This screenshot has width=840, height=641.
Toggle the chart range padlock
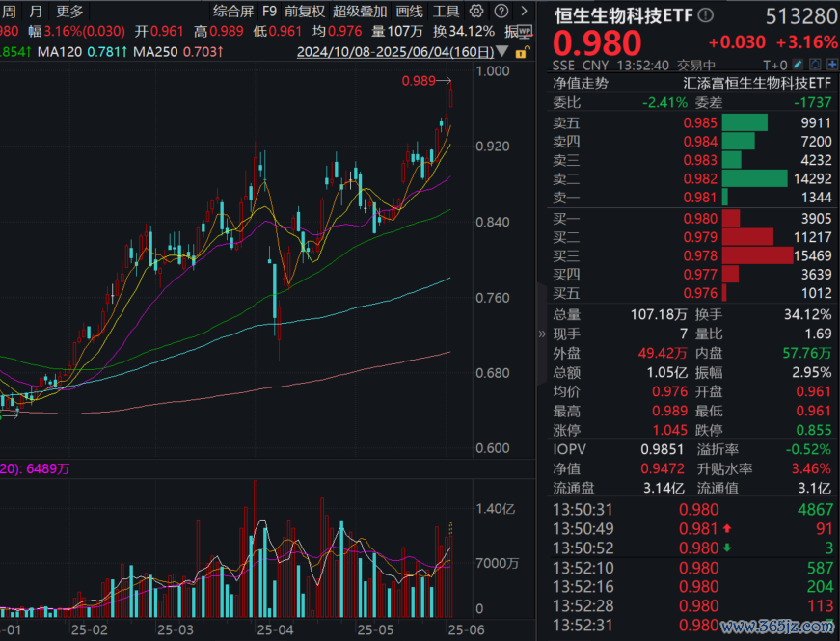(522, 51)
